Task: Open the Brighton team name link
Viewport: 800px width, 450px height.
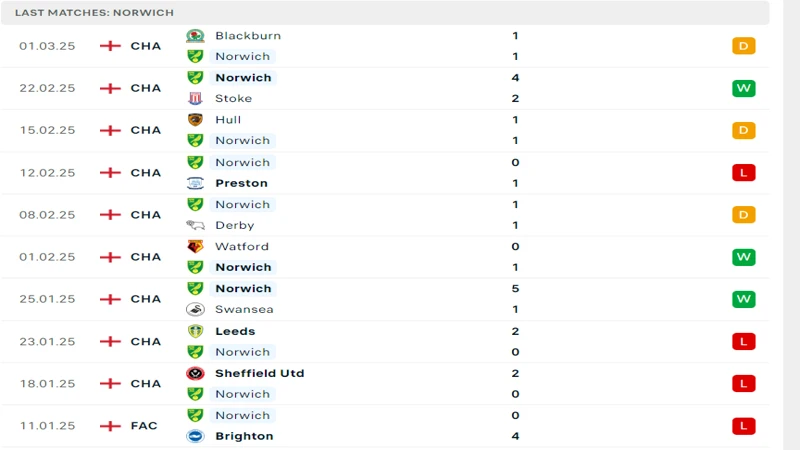Action: pos(244,436)
